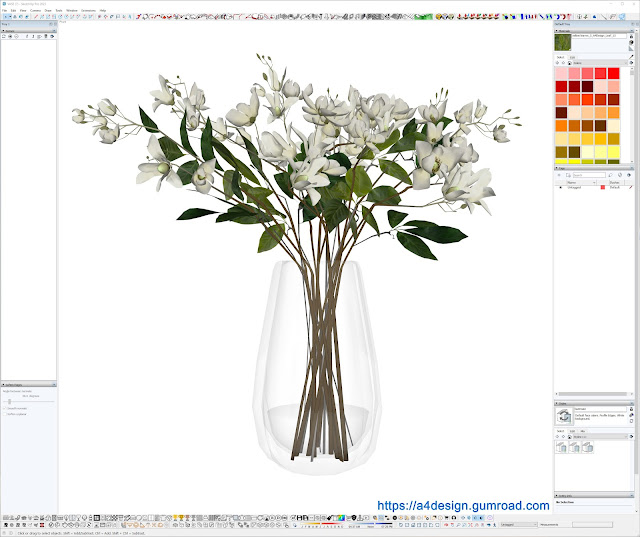Activate the Sample Paint eyedropper in Materials
The height and width of the screenshot is (537, 640).
tap(631, 57)
